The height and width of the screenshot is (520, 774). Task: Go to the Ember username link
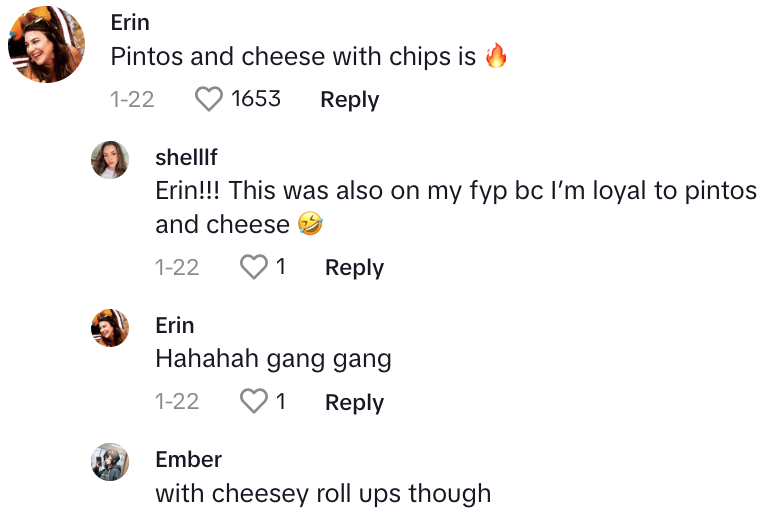coord(188,459)
